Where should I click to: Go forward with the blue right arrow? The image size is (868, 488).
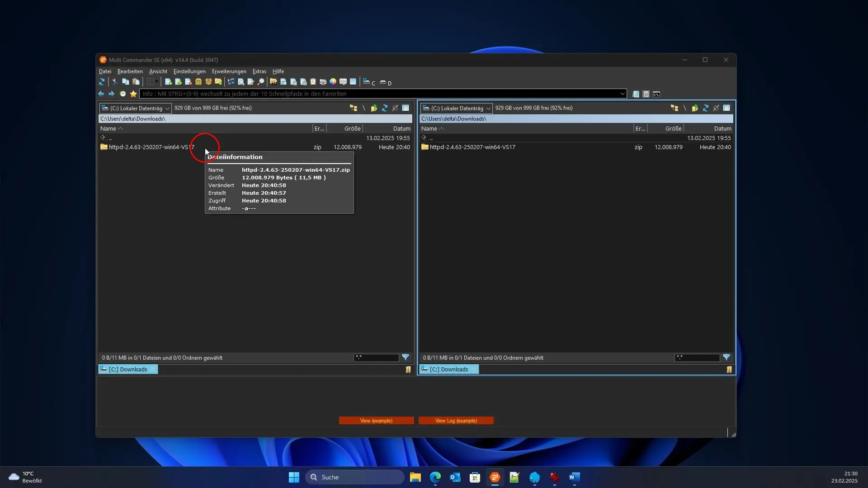point(111,94)
